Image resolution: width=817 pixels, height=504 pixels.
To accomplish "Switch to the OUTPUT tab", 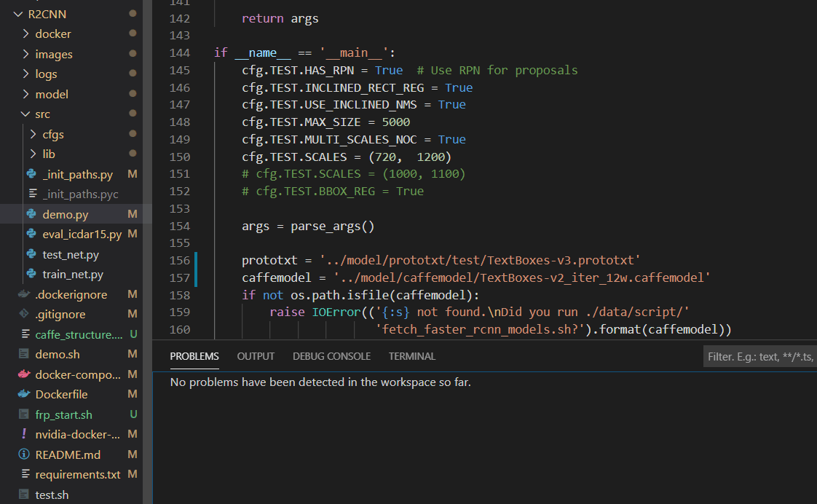I will coord(256,356).
